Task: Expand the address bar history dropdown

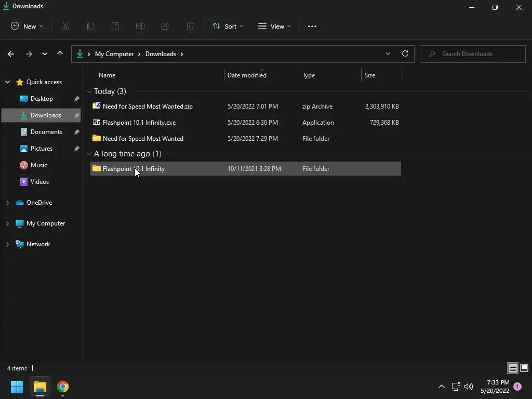Action: pos(388,54)
